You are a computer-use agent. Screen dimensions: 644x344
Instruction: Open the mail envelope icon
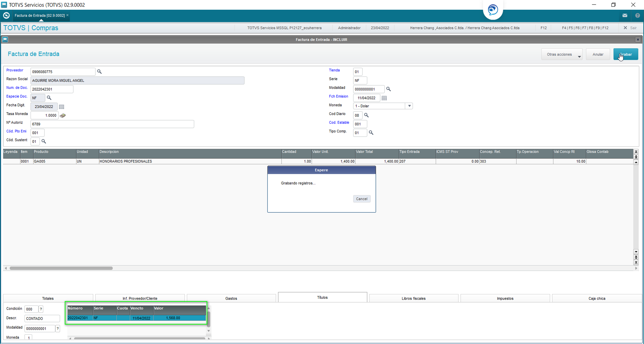point(625,15)
